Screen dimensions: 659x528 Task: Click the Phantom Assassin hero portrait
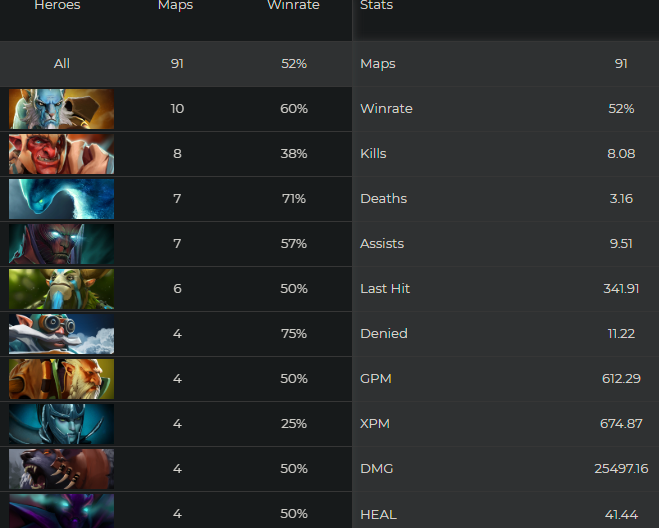[61, 424]
